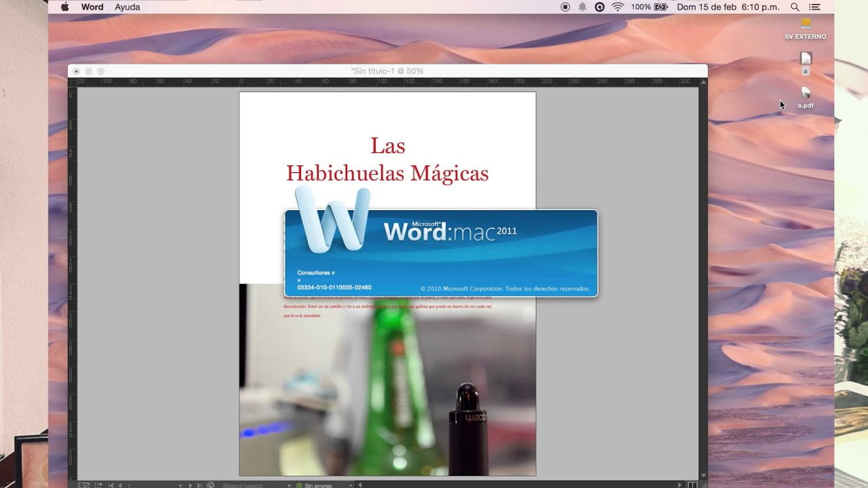Image resolution: width=868 pixels, height=488 pixels.
Task: Open the Apple menu
Action: pyautogui.click(x=65, y=7)
